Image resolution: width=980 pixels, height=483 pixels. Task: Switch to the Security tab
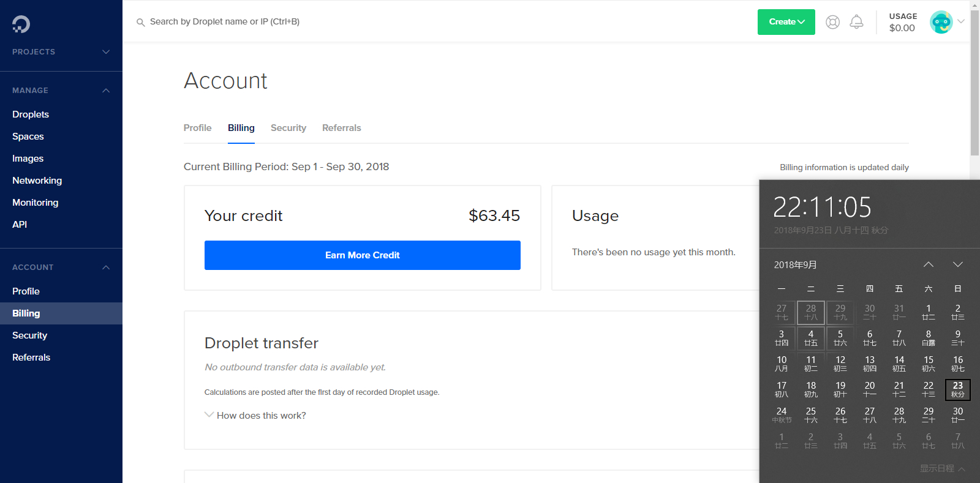288,128
